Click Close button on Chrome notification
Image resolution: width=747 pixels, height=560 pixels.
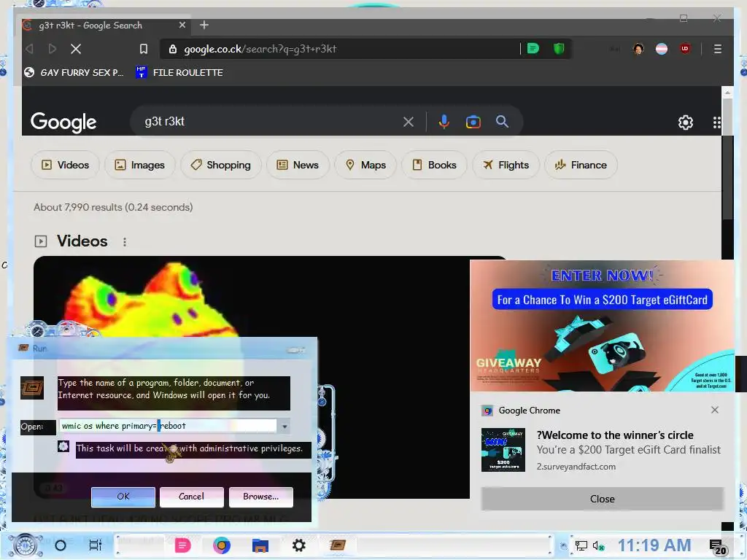[602, 499]
